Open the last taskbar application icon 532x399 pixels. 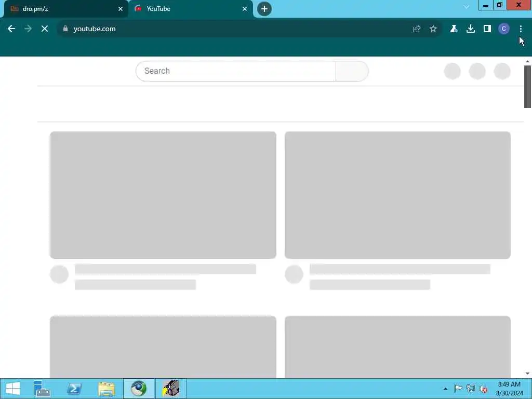point(170,389)
